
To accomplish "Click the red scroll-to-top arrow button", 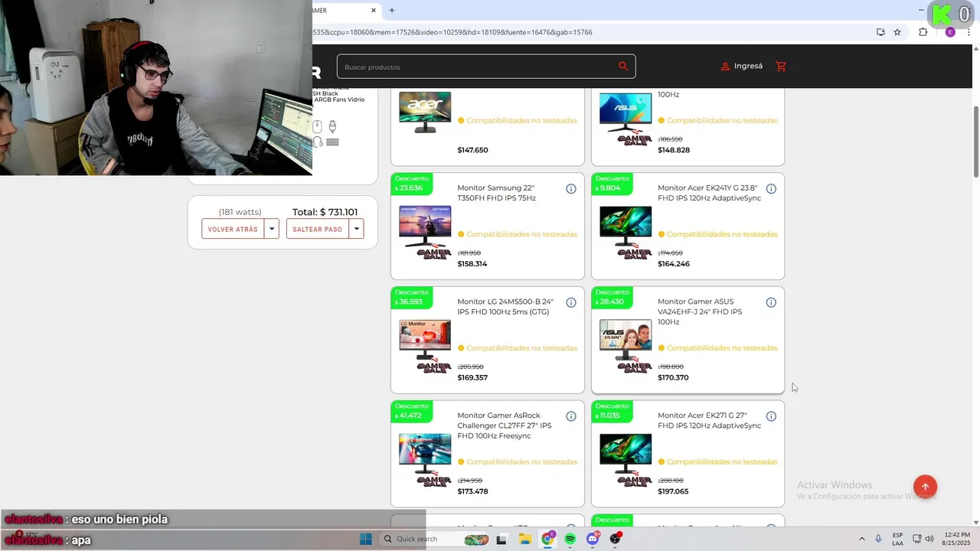I will (x=925, y=487).
